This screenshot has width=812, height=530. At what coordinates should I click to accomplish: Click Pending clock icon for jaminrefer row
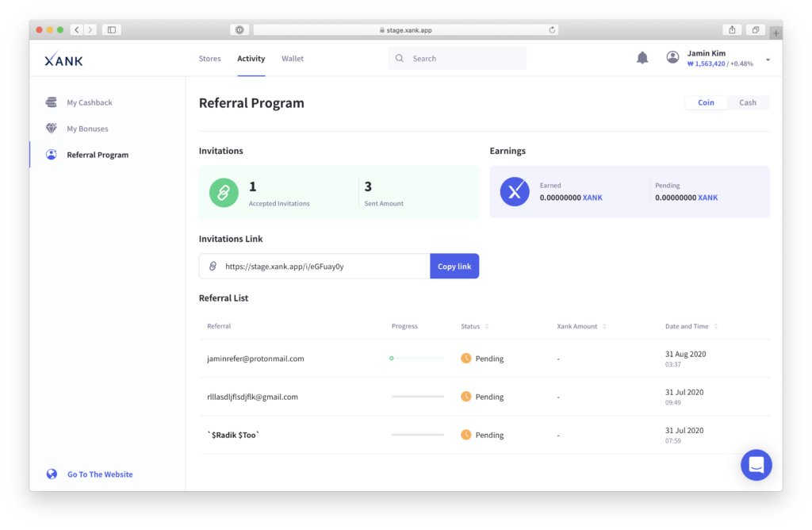(x=466, y=358)
